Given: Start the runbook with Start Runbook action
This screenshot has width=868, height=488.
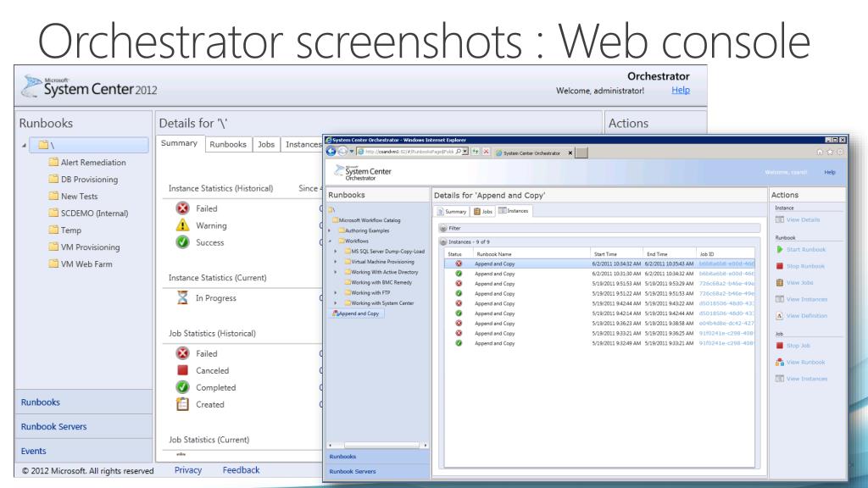Looking at the screenshot, I should (800, 250).
